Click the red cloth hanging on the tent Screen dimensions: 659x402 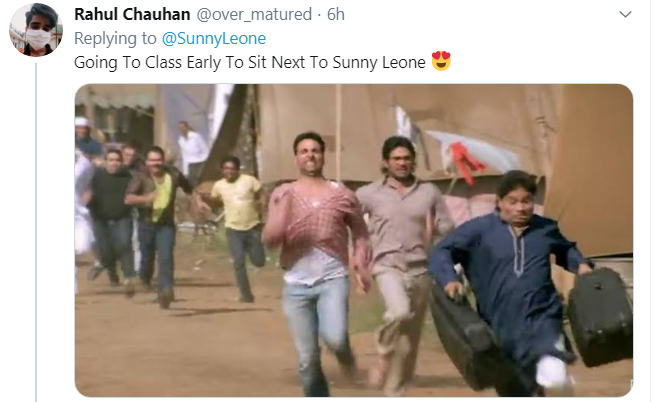[x=464, y=160]
